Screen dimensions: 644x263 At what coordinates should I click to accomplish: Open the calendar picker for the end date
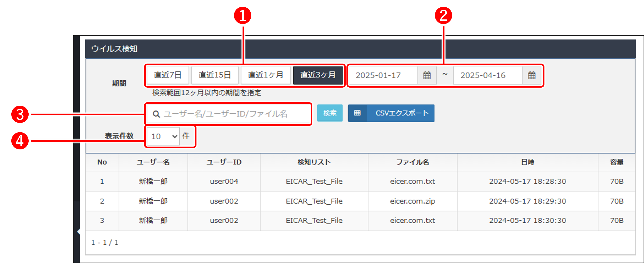pyautogui.click(x=532, y=75)
